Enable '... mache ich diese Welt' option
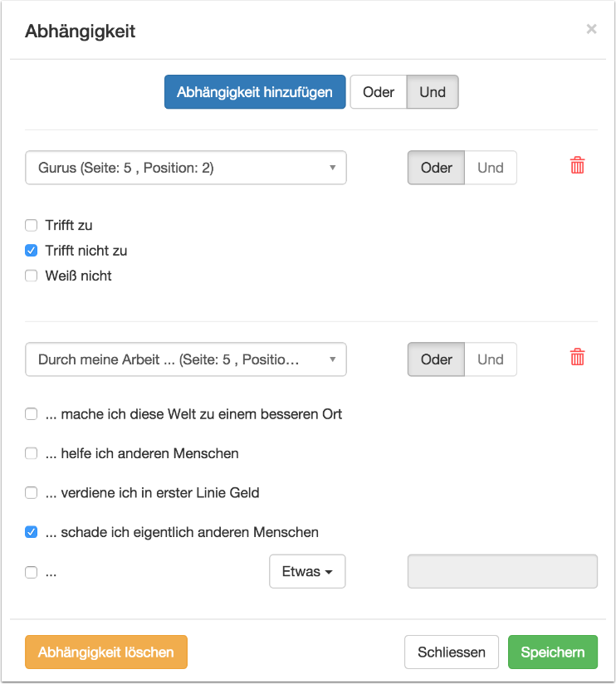Screen dimensions: 616x684 pos(32,413)
